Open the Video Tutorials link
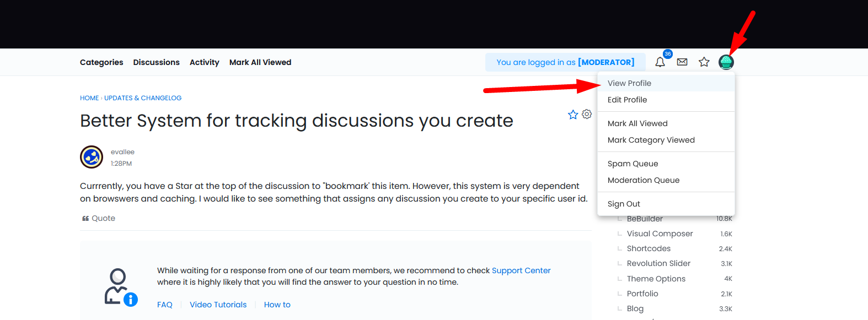This screenshot has width=868, height=320. 218,305
